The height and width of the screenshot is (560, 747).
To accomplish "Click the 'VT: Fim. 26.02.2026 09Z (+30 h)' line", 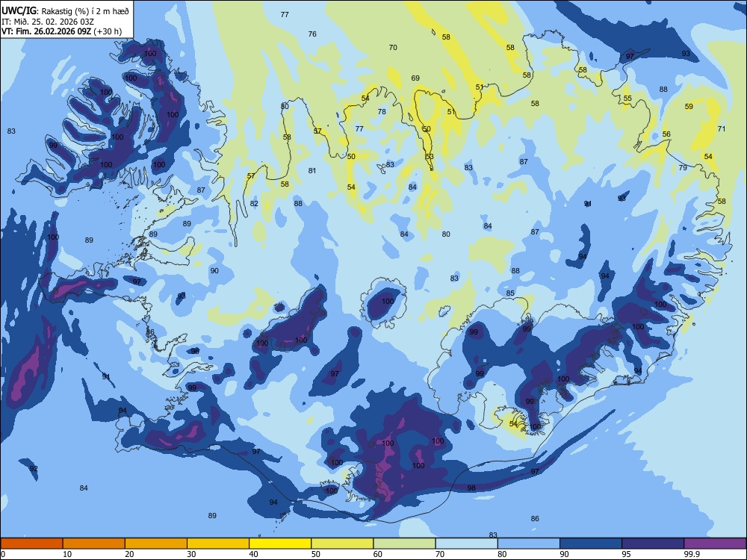I will coord(61,31).
